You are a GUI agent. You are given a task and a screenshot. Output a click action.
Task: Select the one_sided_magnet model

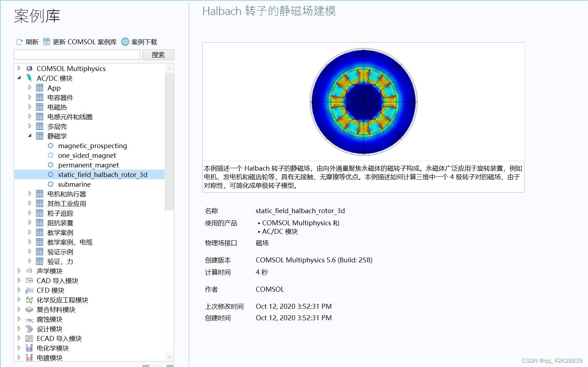(x=87, y=155)
